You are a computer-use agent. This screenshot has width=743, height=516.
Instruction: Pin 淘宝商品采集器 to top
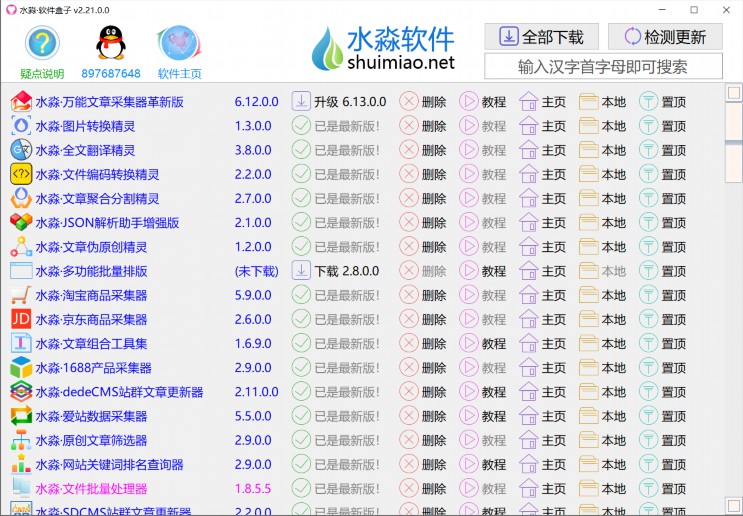coord(662,295)
